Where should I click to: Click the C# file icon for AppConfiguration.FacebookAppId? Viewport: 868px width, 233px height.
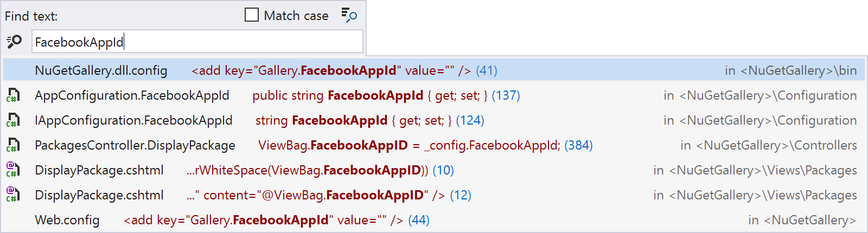click(x=13, y=95)
